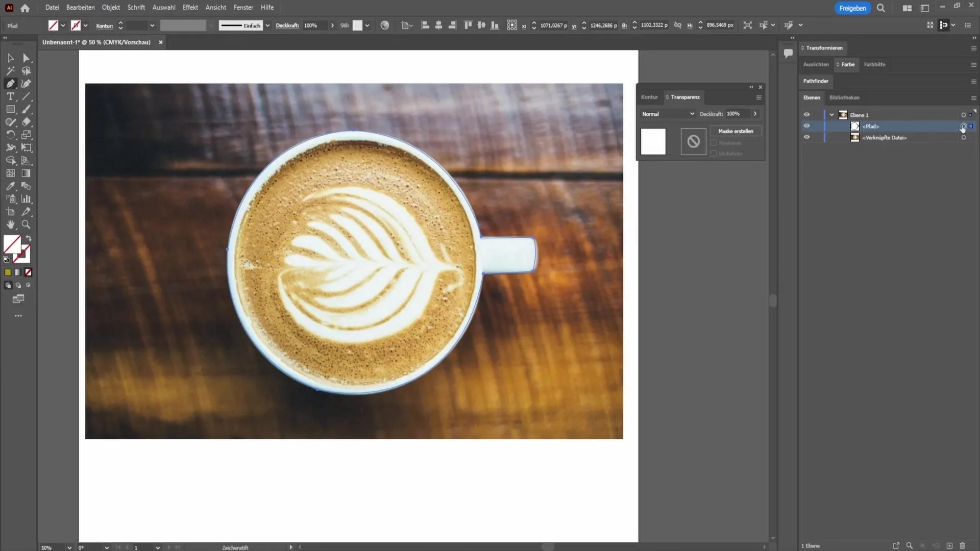Screen dimensions: 980x551
Task: Switch to the Bibliotheken tab
Action: [x=844, y=97]
